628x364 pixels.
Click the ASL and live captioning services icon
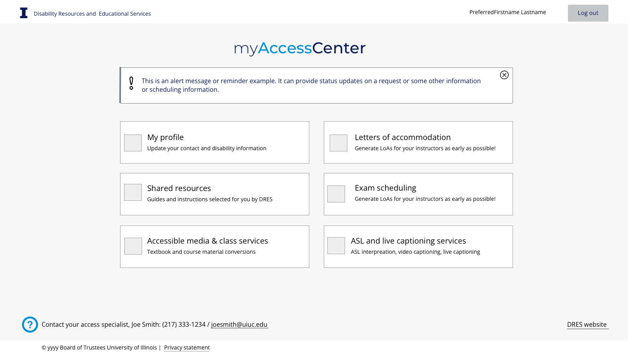(336, 246)
